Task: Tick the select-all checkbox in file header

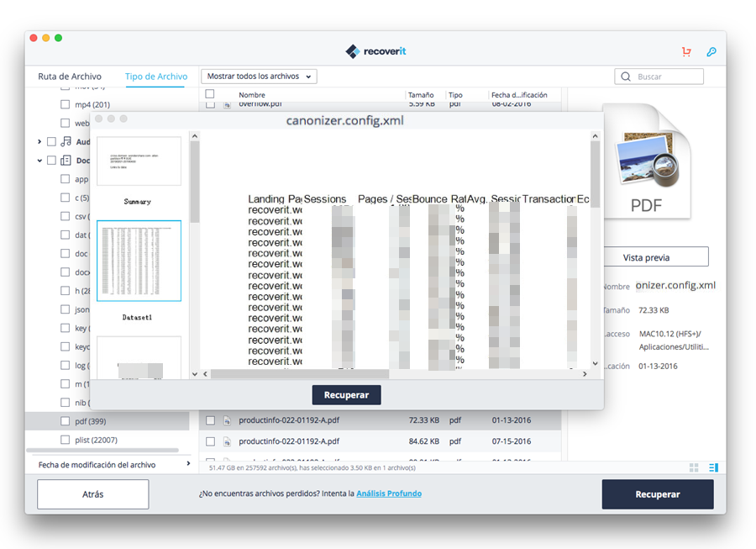Action: pyautogui.click(x=210, y=94)
